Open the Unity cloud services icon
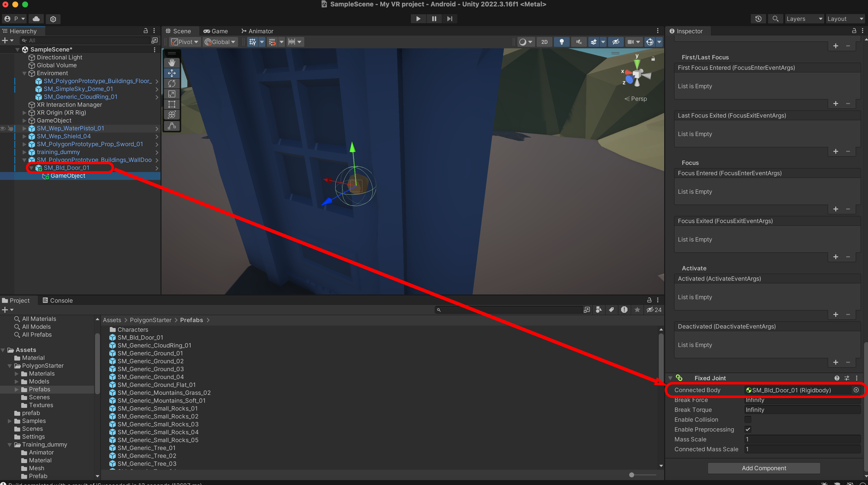The image size is (868, 485). [x=36, y=18]
